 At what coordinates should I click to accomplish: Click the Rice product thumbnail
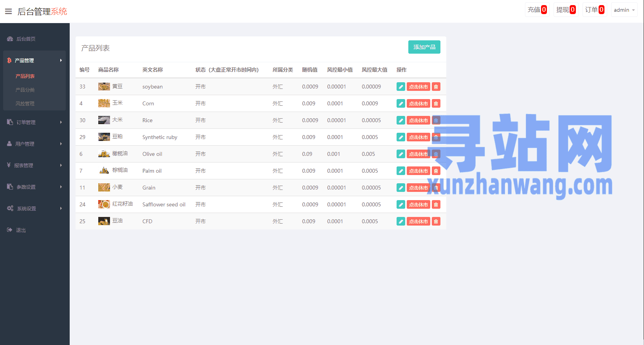[x=104, y=120]
